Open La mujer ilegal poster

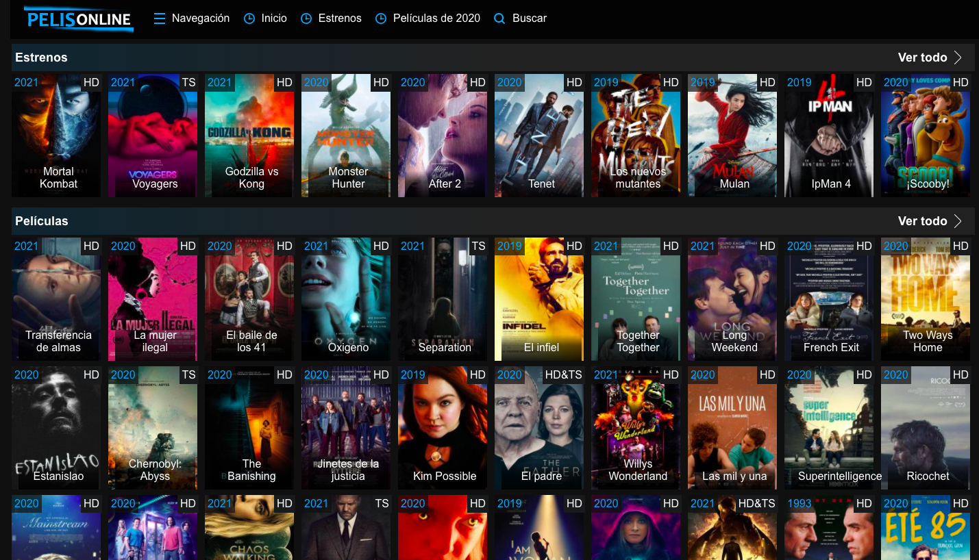pos(153,299)
